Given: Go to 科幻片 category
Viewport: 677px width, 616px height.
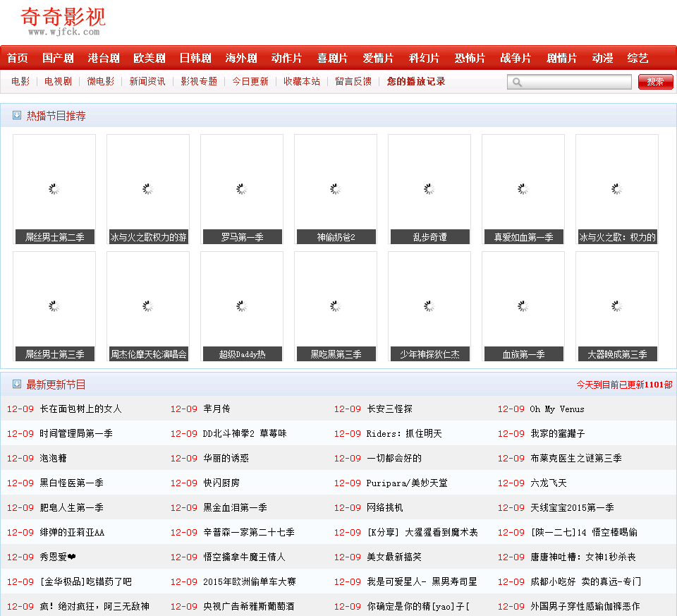Looking at the screenshot, I should [424, 58].
